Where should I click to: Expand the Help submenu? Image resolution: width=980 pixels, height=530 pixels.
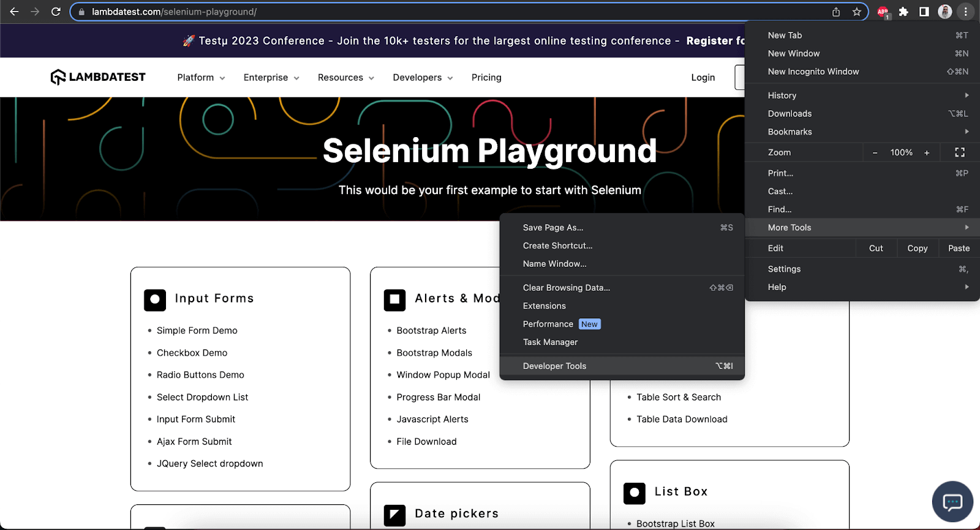click(x=862, y=287)
